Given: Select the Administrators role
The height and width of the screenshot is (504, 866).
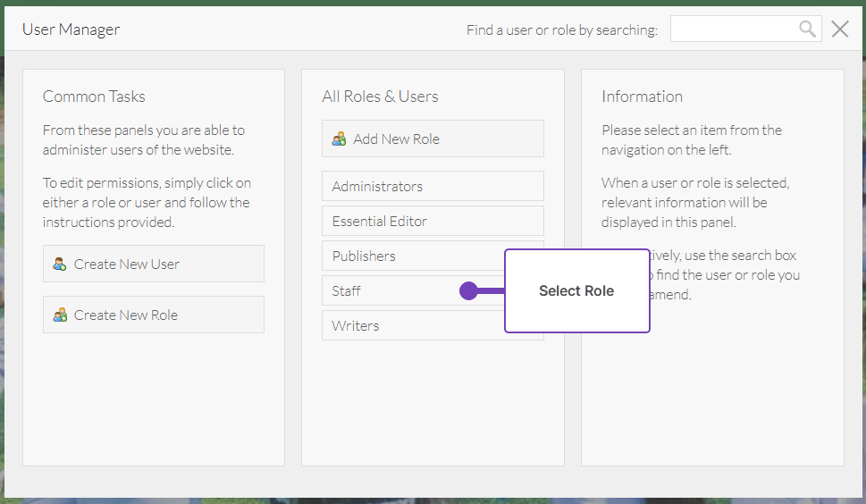Looking at the screenshot, I should [433, 186].
